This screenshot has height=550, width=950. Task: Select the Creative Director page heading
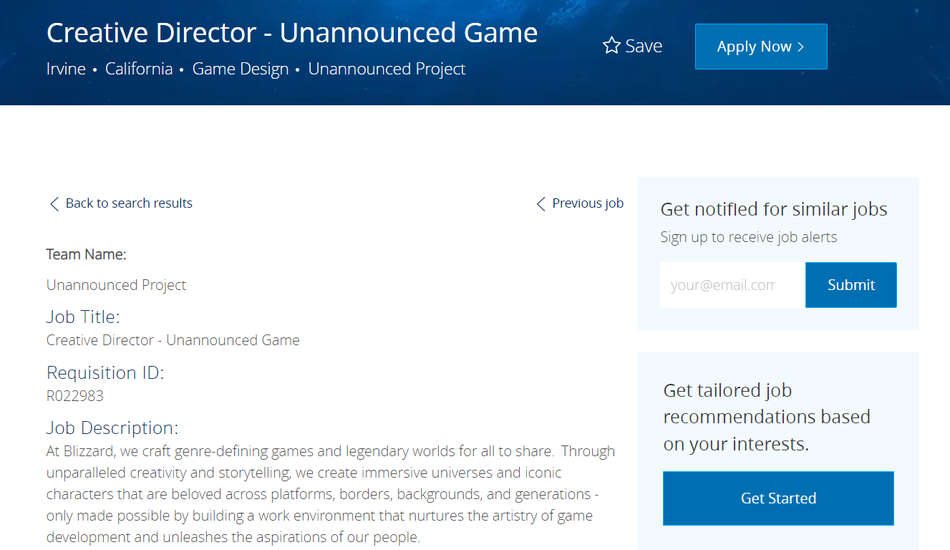(x=292, y=33)
